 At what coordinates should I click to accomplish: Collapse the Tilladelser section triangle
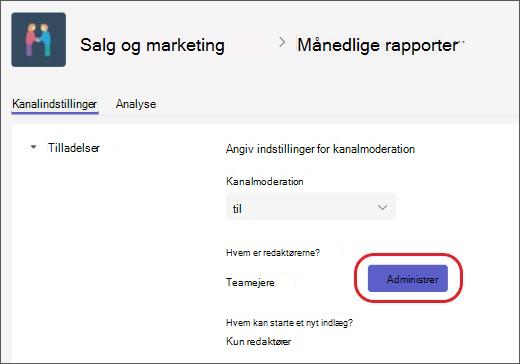click(33, 147)
